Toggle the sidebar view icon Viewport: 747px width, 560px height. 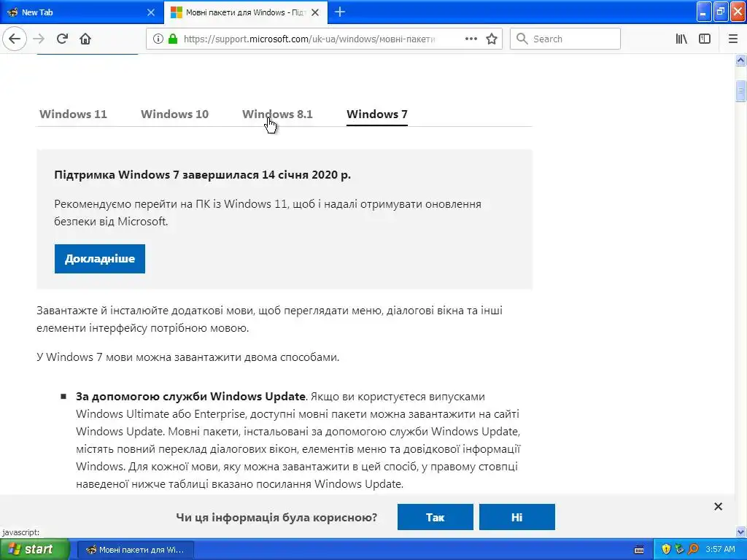[x=705, y=39]
